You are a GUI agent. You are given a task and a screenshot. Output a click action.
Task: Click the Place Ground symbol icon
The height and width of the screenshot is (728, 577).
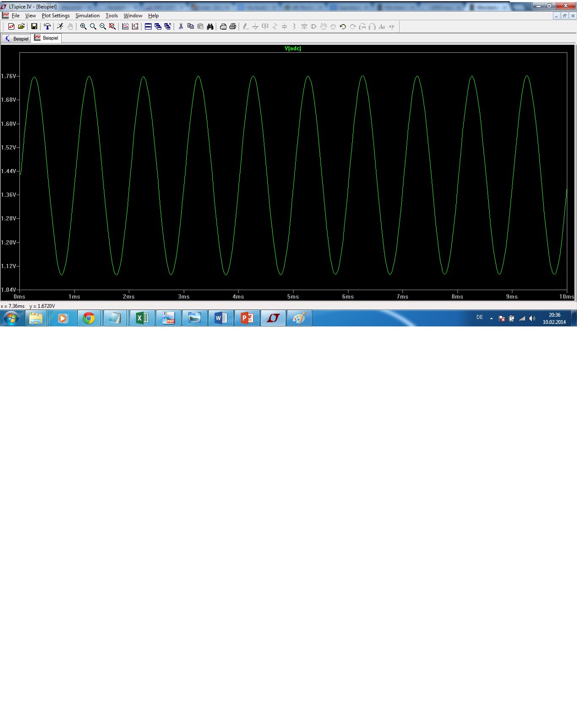pyautogui.click(x=256, y=26)
